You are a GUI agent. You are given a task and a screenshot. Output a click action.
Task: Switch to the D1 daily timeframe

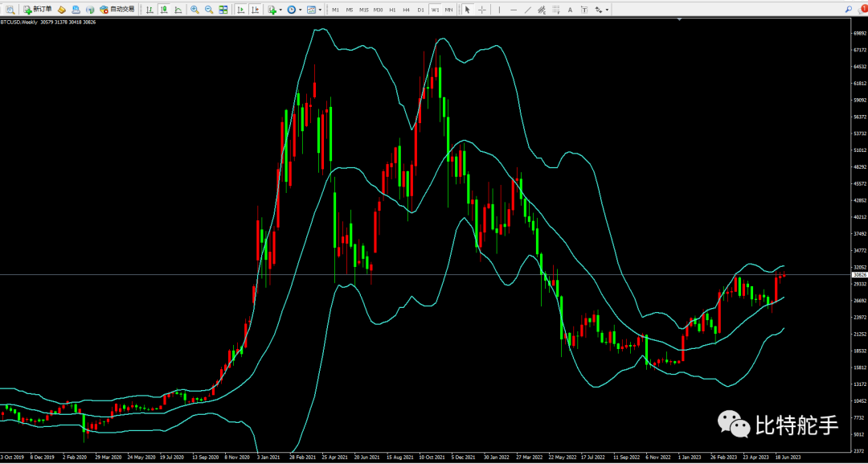[420, 10]
